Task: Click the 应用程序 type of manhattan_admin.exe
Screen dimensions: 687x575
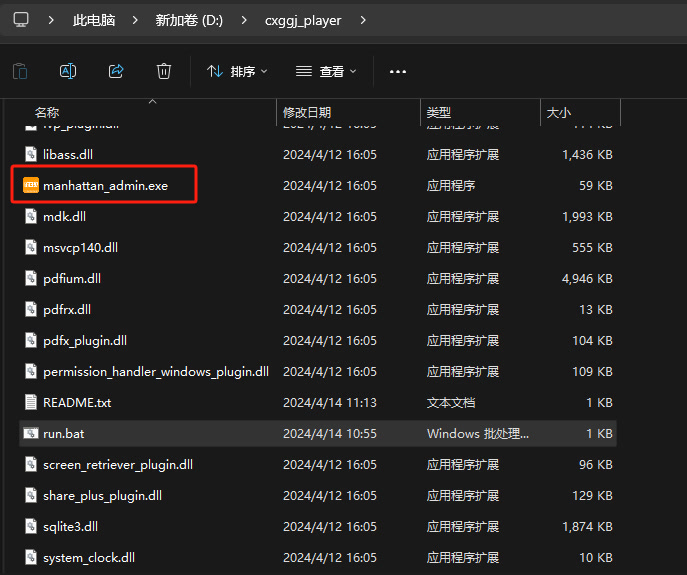Action: click(x=451, y=186)
